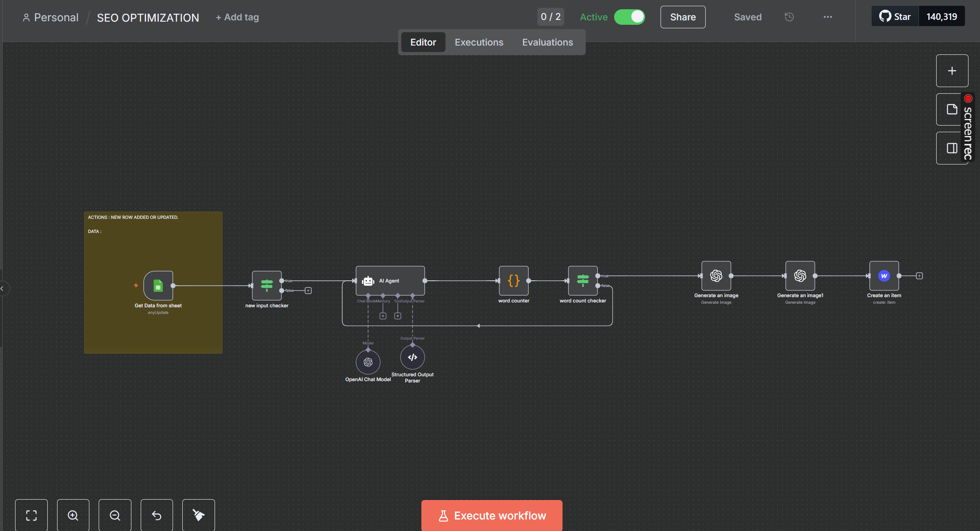Open the word counter code node
Screen dimensions: 980x531
pyautogui.click(x=513, y=281)
